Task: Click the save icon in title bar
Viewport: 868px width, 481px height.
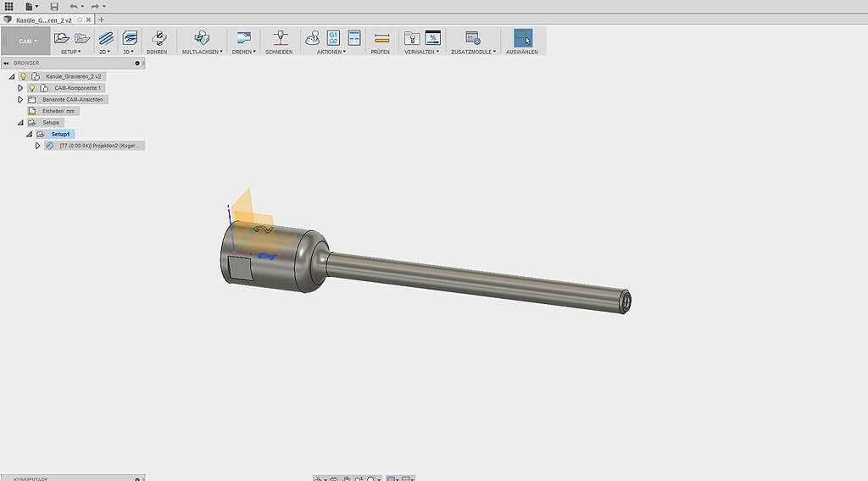Action: (54, 6)
